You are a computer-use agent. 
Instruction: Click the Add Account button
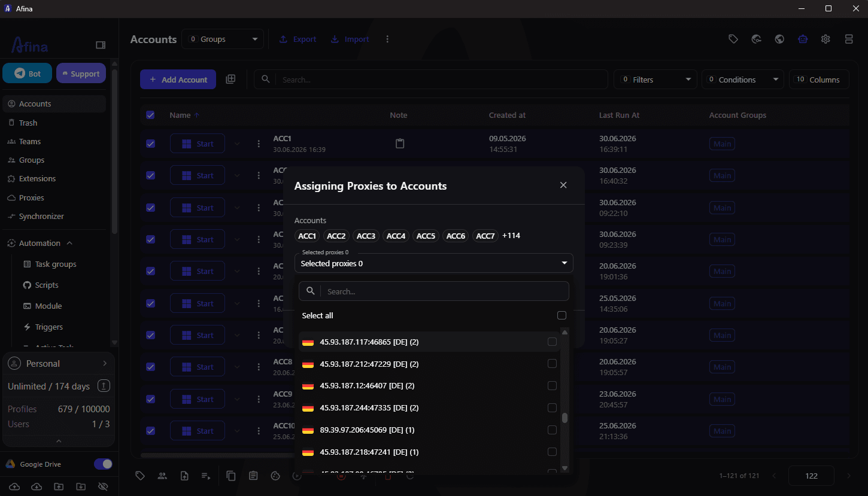(178, 79)
